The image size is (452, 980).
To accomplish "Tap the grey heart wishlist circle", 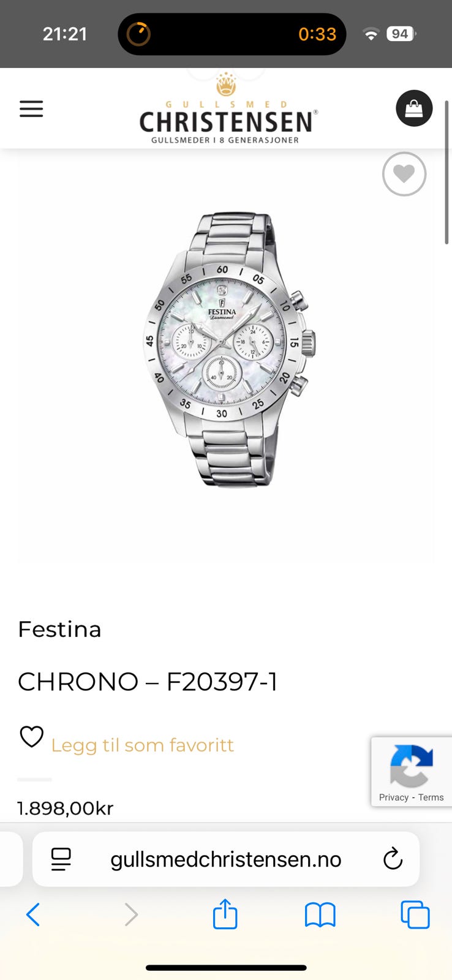I will point(404,174).
